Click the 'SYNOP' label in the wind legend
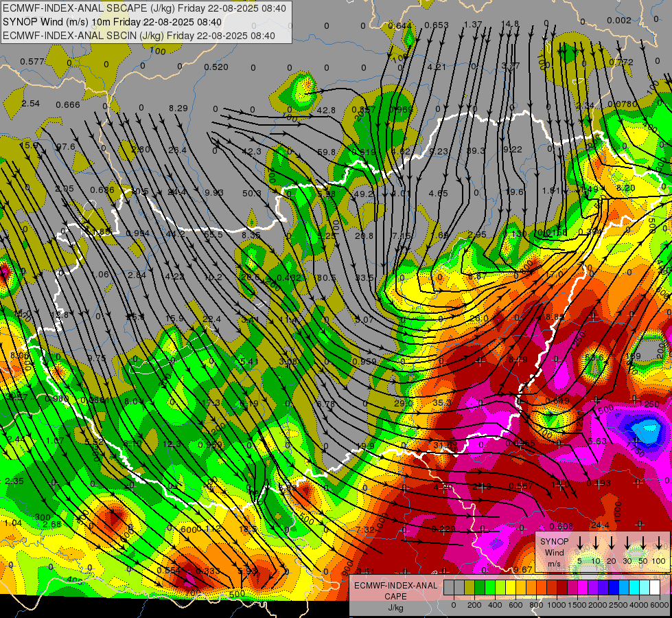672x618 pixels. tap(554, 541)
